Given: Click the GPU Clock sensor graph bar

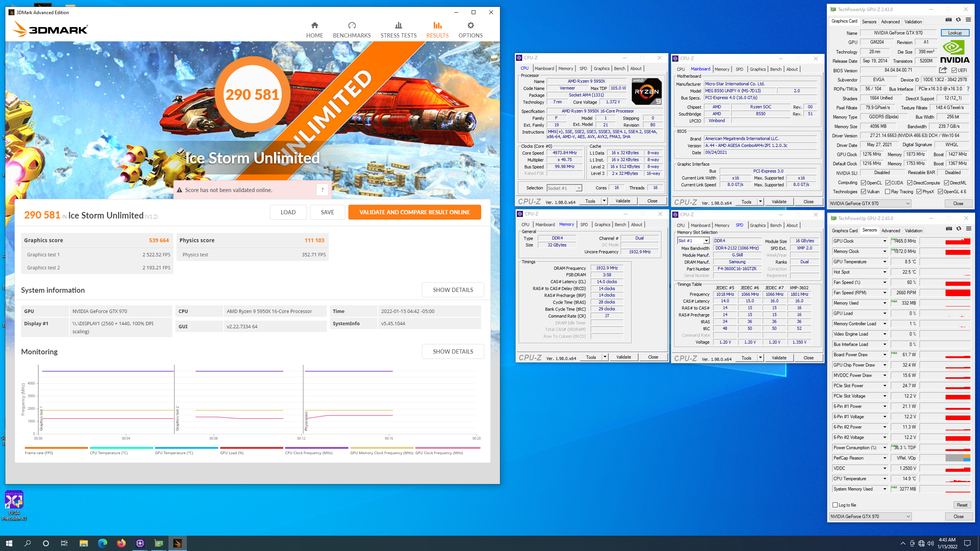Looking at the screenshot, I should click(945, 241).
